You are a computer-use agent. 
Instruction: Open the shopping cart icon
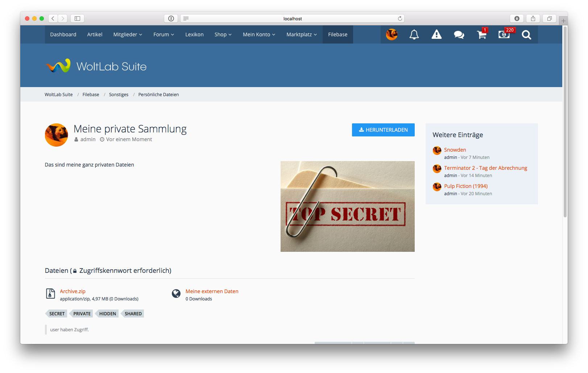click(x=481, y=34)
